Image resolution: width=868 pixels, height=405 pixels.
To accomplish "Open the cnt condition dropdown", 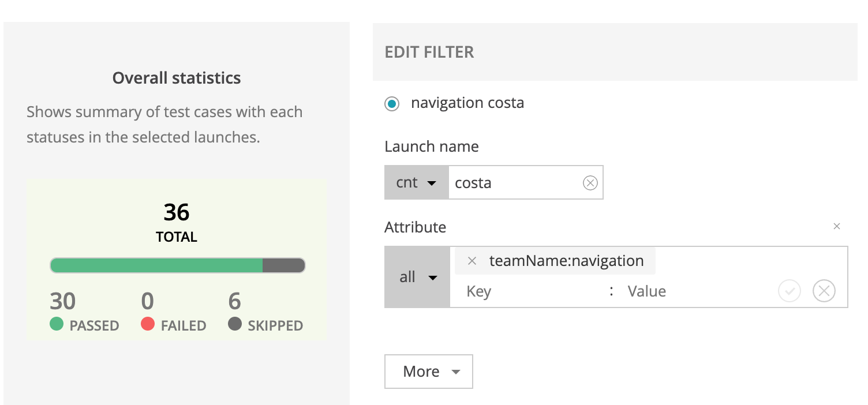I will tap(416, 183).
